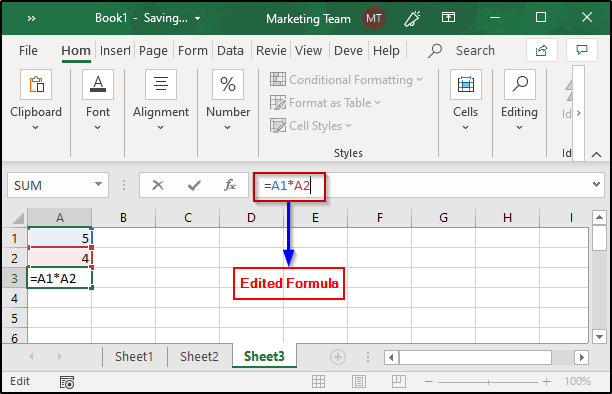Switch to the Formulas tab

coord(193,50)
